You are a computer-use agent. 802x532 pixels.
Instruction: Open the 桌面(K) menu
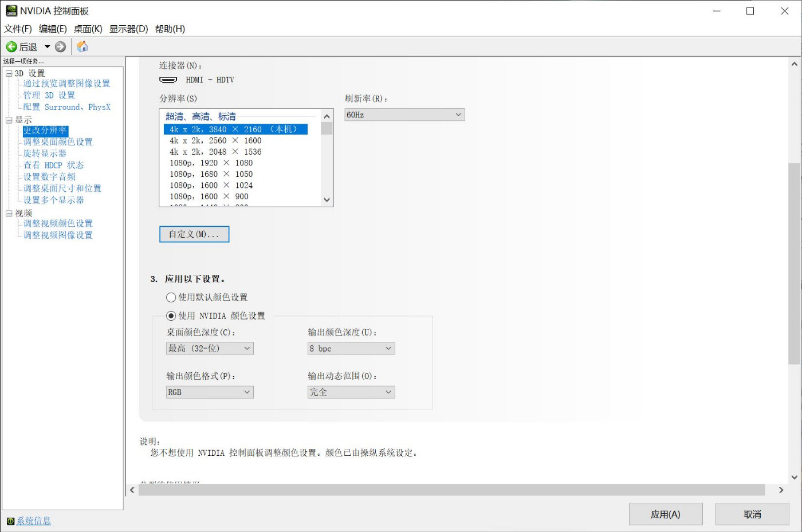click(88, 29)
